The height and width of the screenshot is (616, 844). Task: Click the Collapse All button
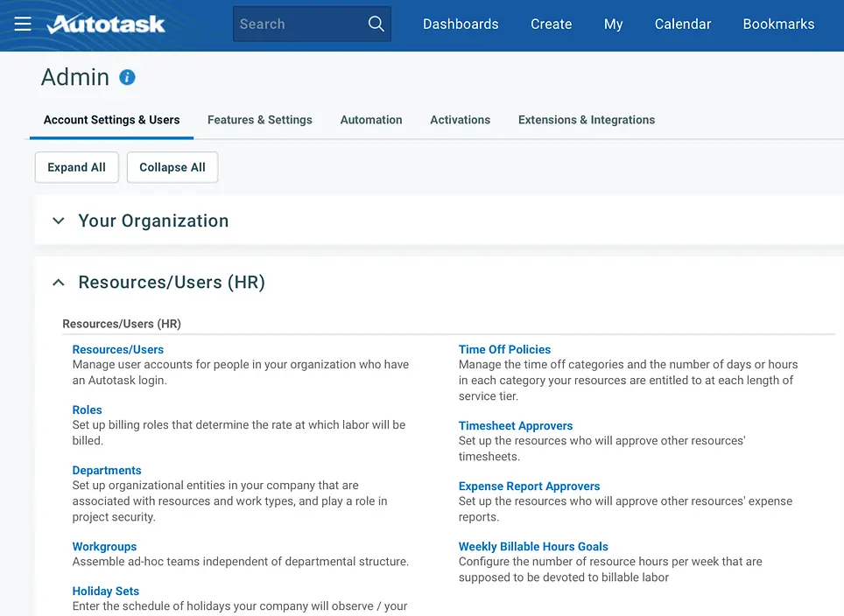[x=172, y=167]
